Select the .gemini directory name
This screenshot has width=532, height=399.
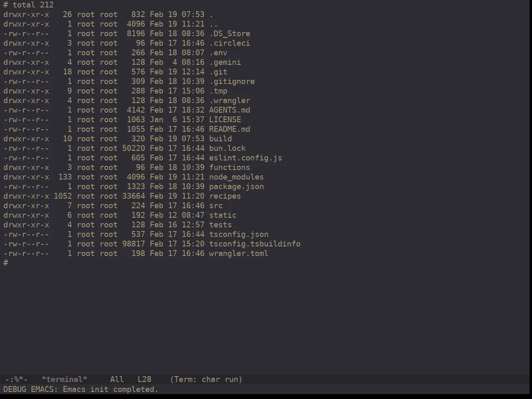click(225, 62)
